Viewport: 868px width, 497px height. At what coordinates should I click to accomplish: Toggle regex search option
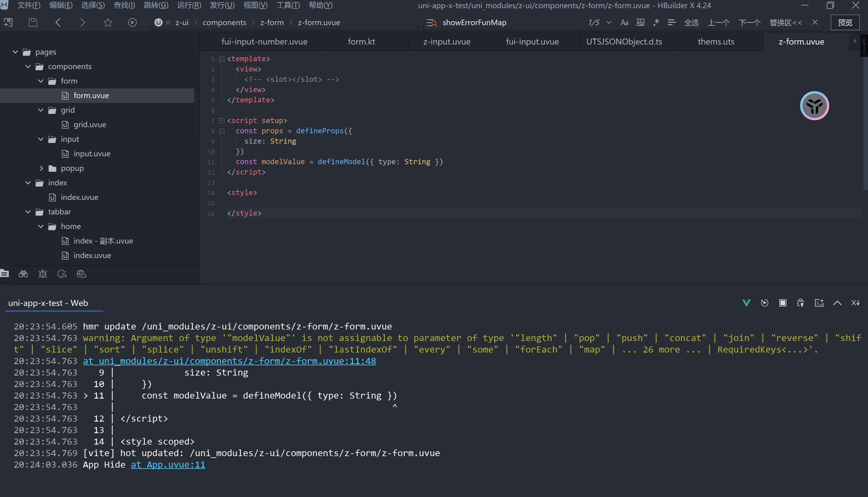tap(656, 22)
